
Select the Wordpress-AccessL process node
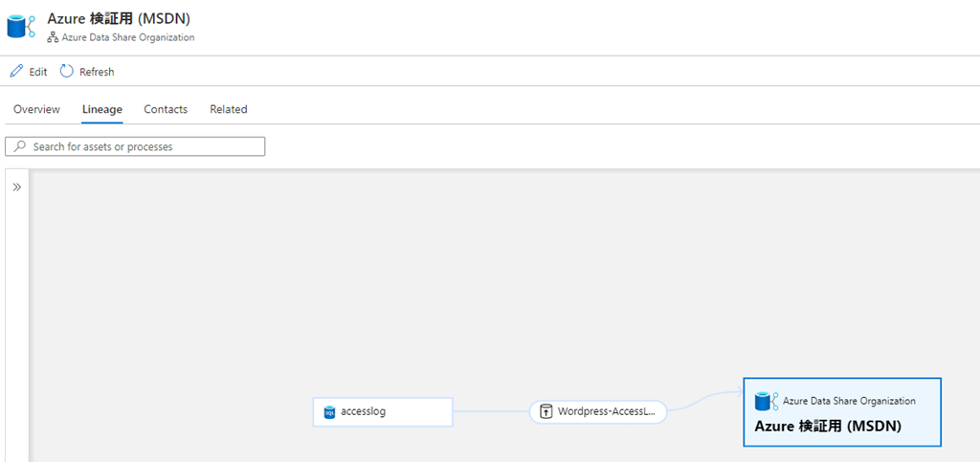coord(598,412)
